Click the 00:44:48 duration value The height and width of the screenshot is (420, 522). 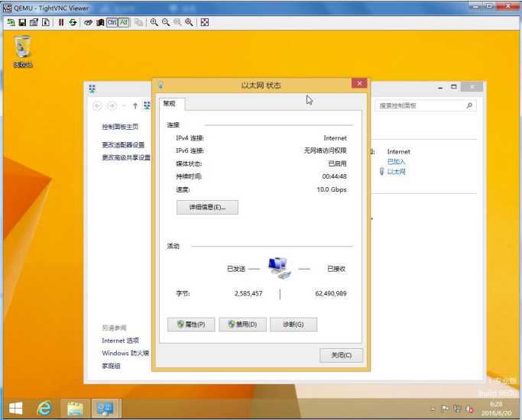pyautogui.click(x=334, y=176)
